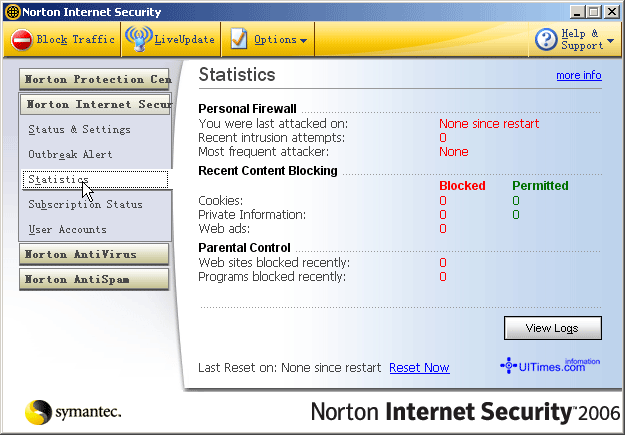625x435 pixels.
Task: Expand the Norton AntiVirus section
Action: coord(94,254)
